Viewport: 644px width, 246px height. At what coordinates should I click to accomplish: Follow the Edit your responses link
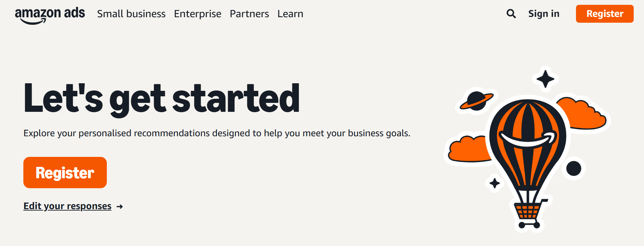click(67, 206)
